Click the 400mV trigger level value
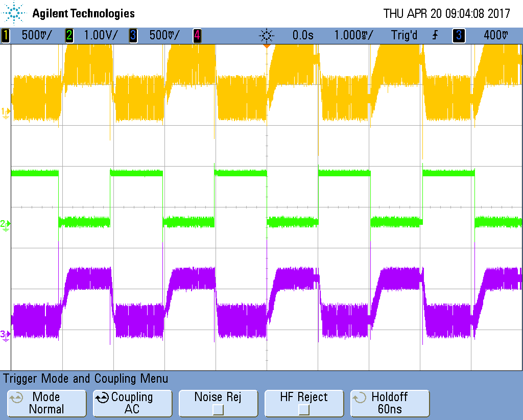 [495, 35]
